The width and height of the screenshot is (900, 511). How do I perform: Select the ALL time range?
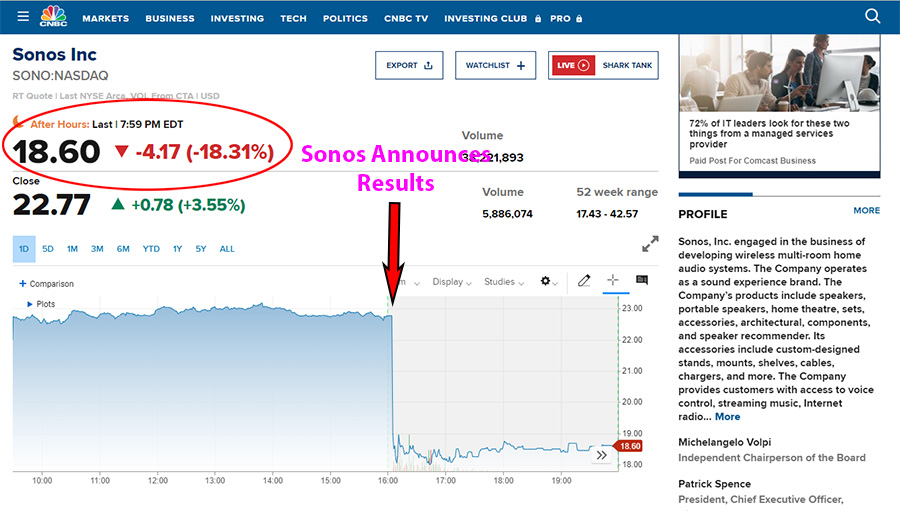point(227,249)
